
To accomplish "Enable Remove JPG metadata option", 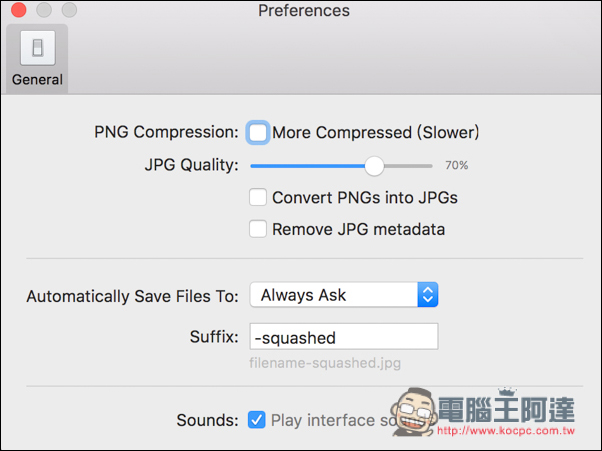I will pos(258,229).
